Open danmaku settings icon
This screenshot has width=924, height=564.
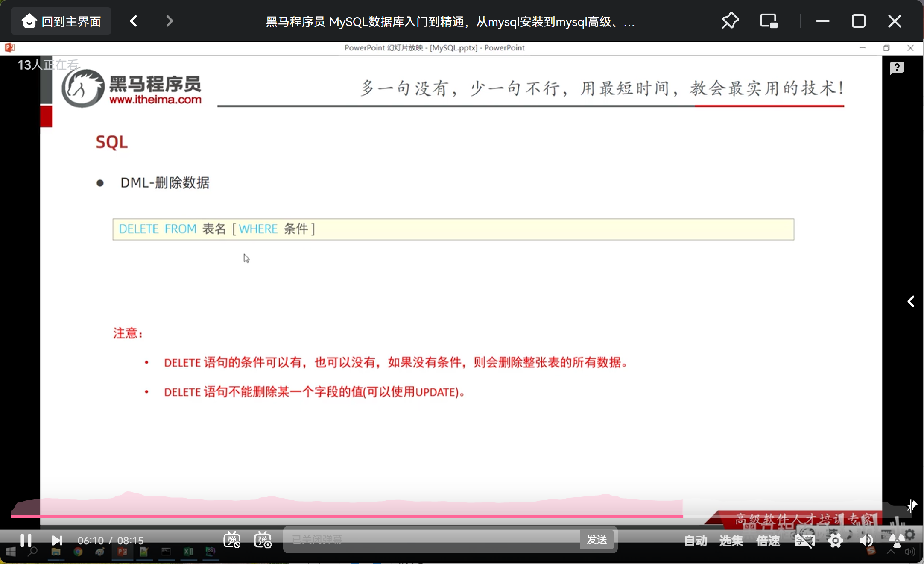point(263,540)
